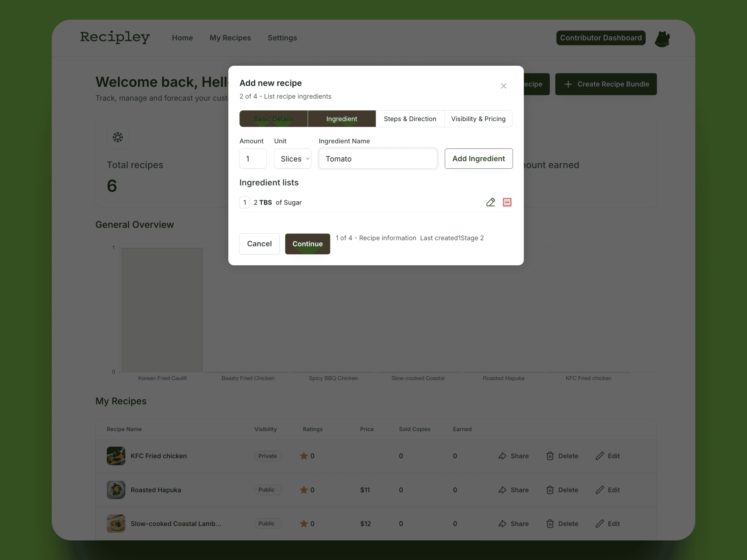Open the Contributor Dashboard button
The image size is (747, 560).
coord(601,38)
